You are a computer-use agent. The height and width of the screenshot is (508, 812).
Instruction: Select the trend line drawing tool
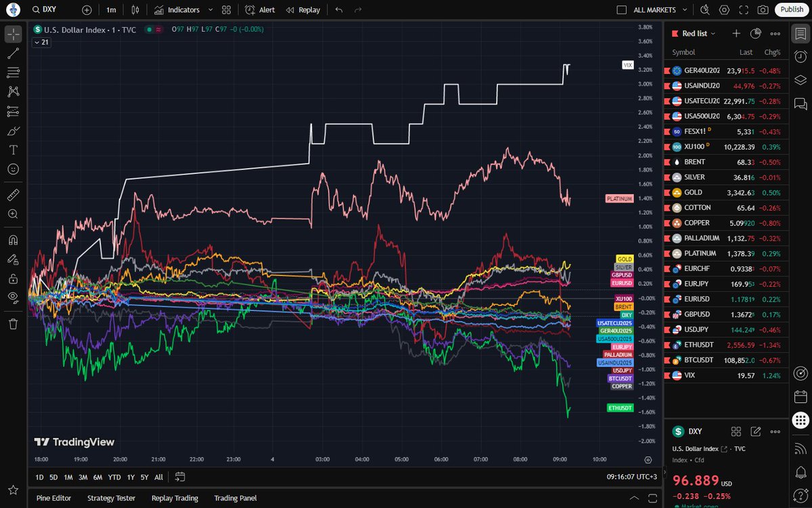[14, 53]
